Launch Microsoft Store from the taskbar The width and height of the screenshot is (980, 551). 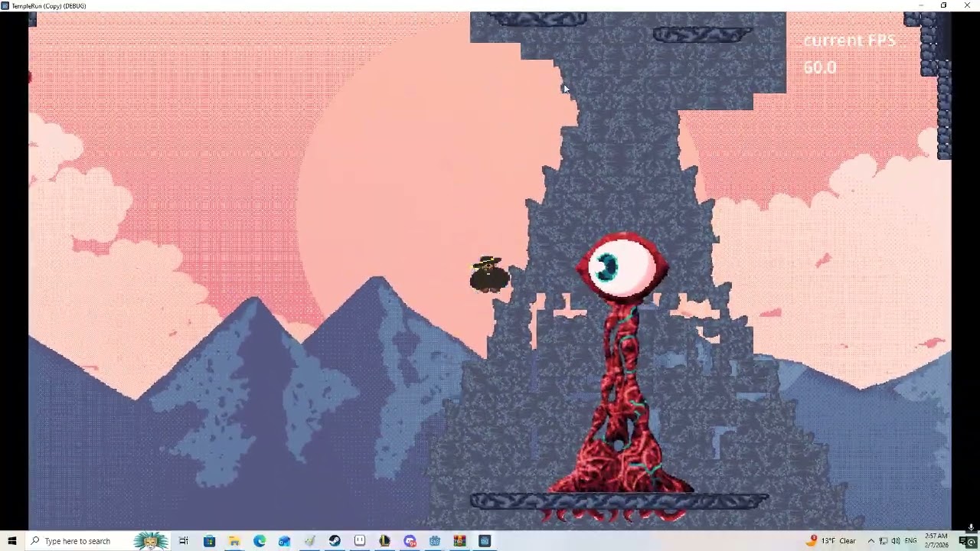[x=209, y=541]
